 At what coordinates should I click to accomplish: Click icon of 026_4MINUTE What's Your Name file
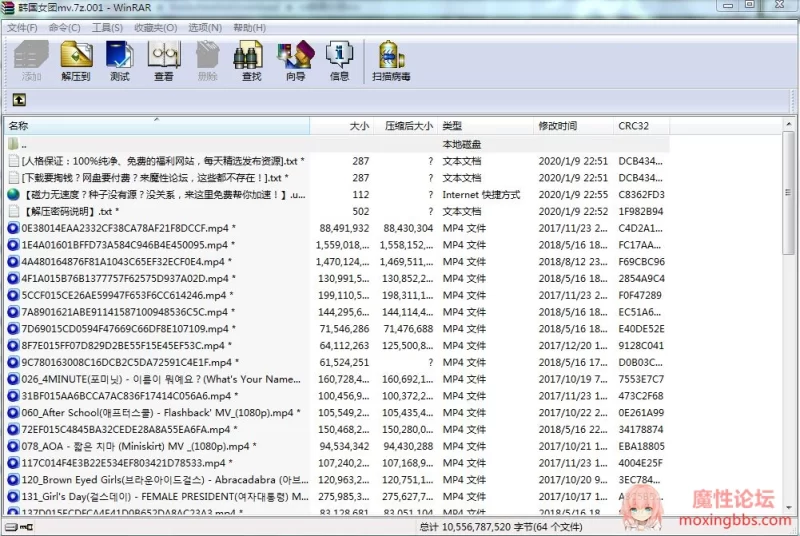[x=13, y=379]
